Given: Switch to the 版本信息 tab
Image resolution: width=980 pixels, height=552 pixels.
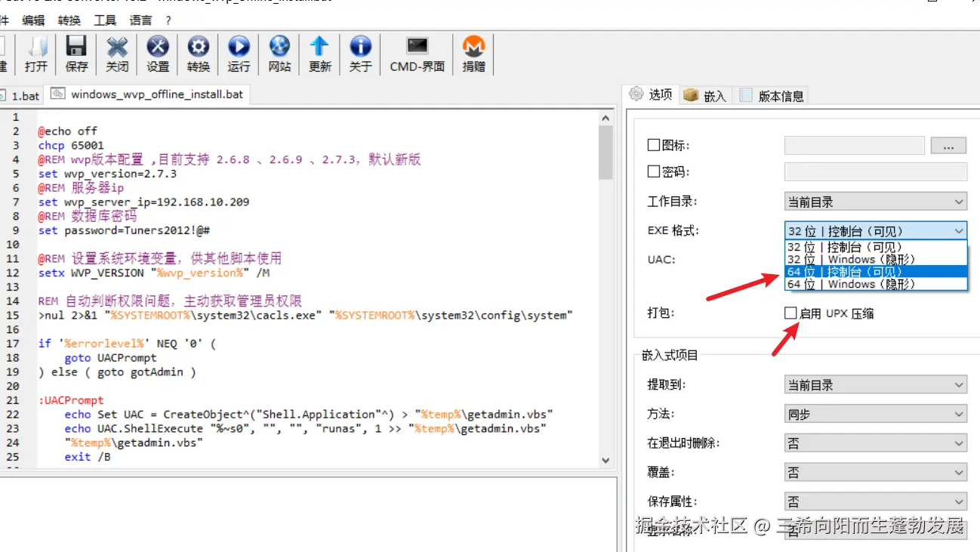Looking at the screenshot, I should coord(772,96).
